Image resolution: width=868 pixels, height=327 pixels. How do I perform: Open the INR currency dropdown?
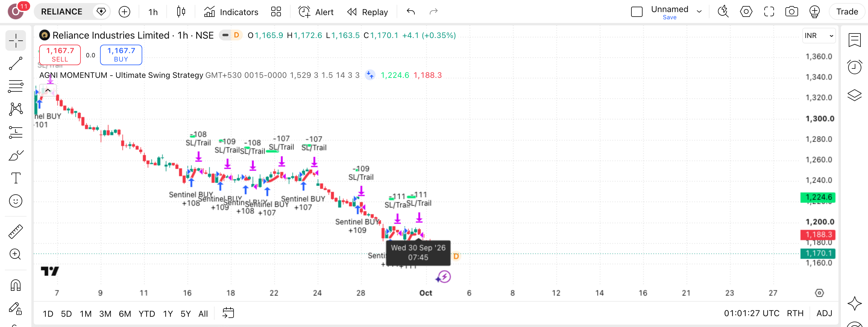click(x=819, y=36)
